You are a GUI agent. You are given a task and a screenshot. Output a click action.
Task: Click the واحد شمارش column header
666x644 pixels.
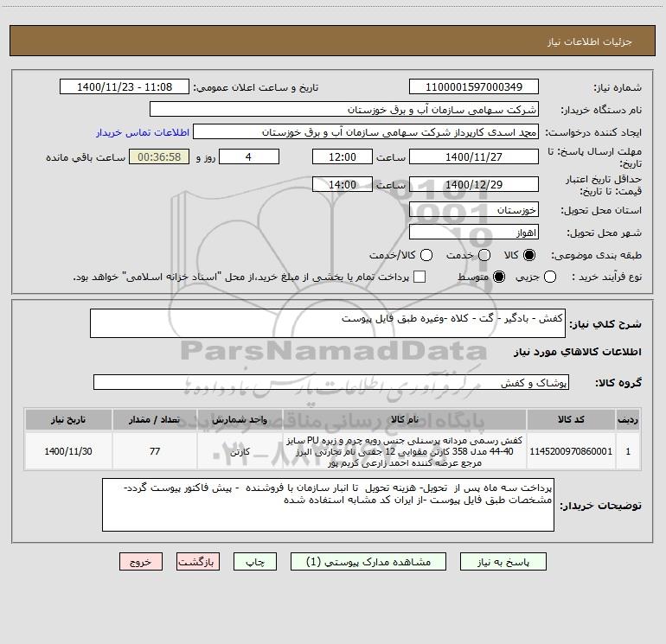coord(240,419)
